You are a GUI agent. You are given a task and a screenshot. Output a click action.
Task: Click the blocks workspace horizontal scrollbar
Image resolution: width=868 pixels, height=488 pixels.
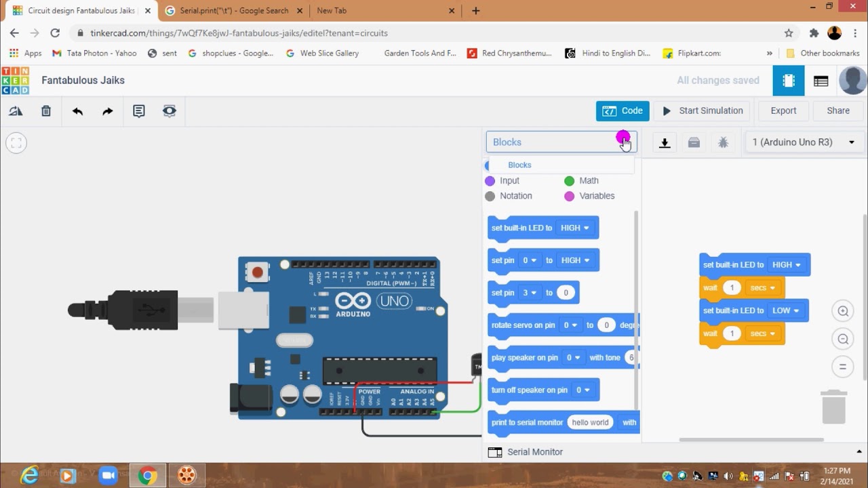point(751,440)
